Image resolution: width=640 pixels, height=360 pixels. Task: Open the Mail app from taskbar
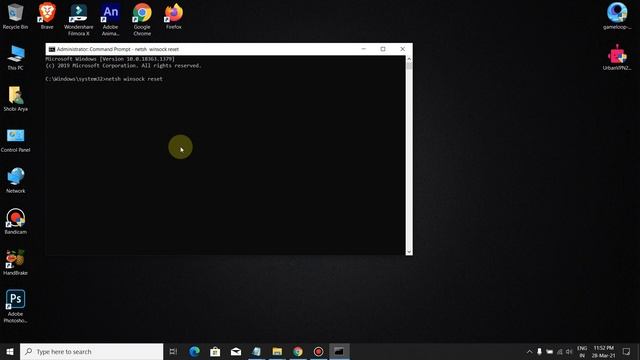[x=236, y=351]
